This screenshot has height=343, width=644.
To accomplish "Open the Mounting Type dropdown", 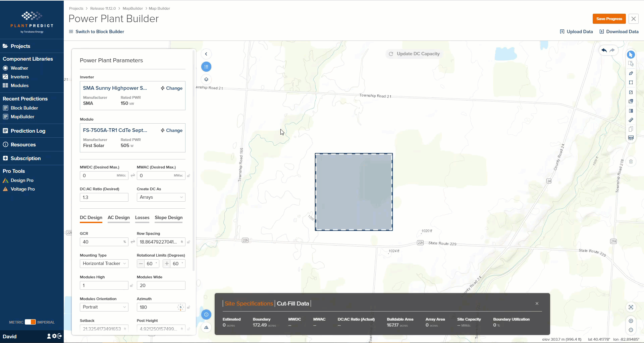I will pos(104,264).
